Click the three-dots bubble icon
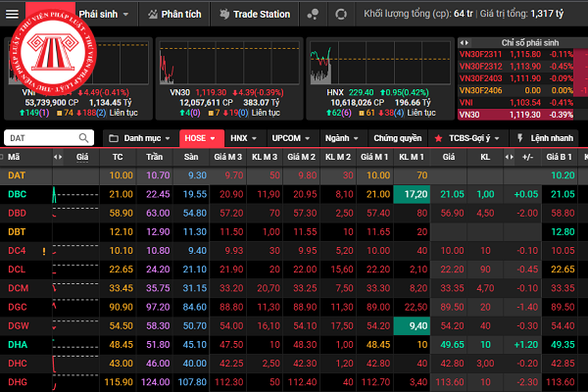The height and width of the screenshot is (392, 588). pos(313,15)
